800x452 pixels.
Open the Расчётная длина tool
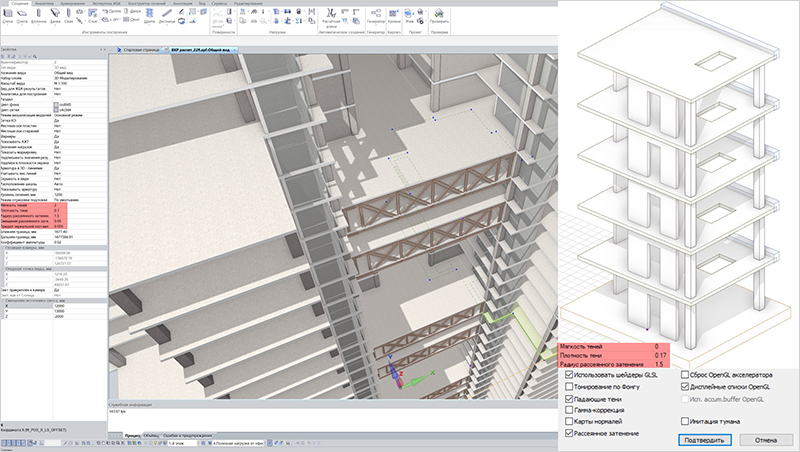point(331,17)
